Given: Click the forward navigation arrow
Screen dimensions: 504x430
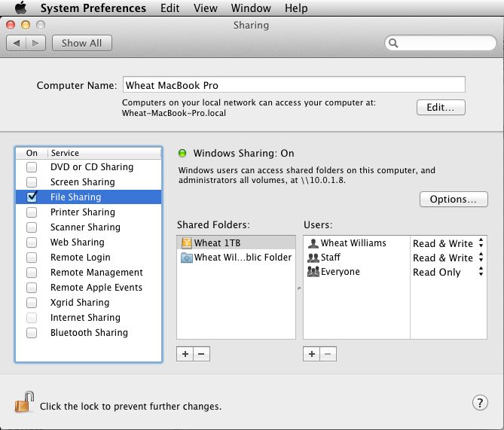Looking at the screenshot, I should click(x=35, y=43).
